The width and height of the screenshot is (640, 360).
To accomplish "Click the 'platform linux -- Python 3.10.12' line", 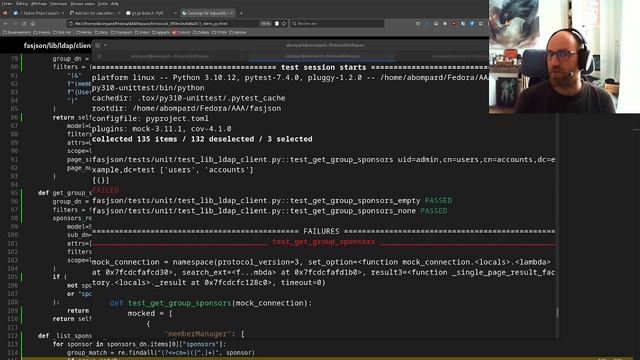I will [290, 78].
